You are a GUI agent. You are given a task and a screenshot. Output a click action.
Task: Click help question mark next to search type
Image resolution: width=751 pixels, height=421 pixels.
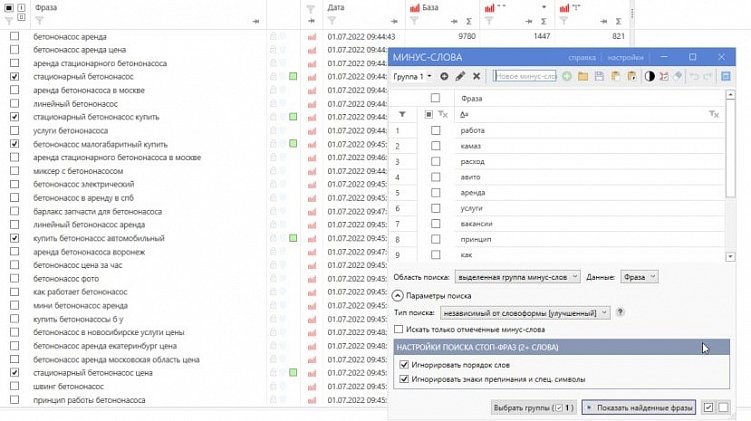[x=620, y=312]
